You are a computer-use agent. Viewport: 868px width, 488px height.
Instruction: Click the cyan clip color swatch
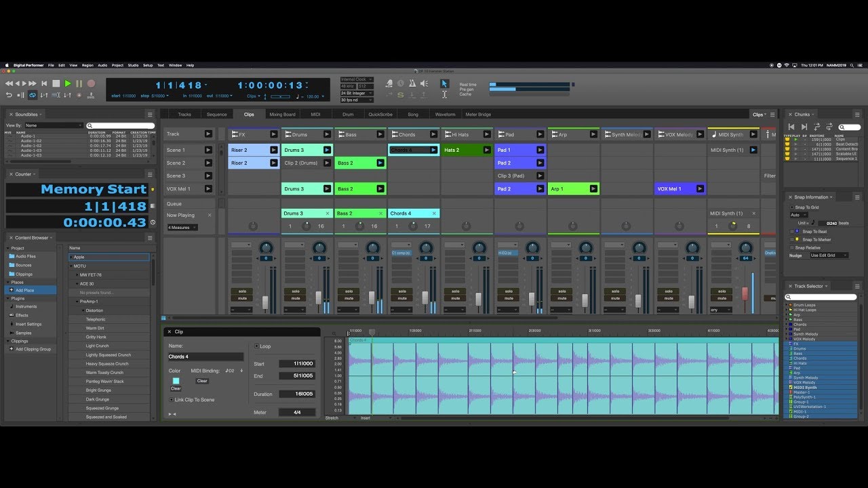[x=176, y=380]
